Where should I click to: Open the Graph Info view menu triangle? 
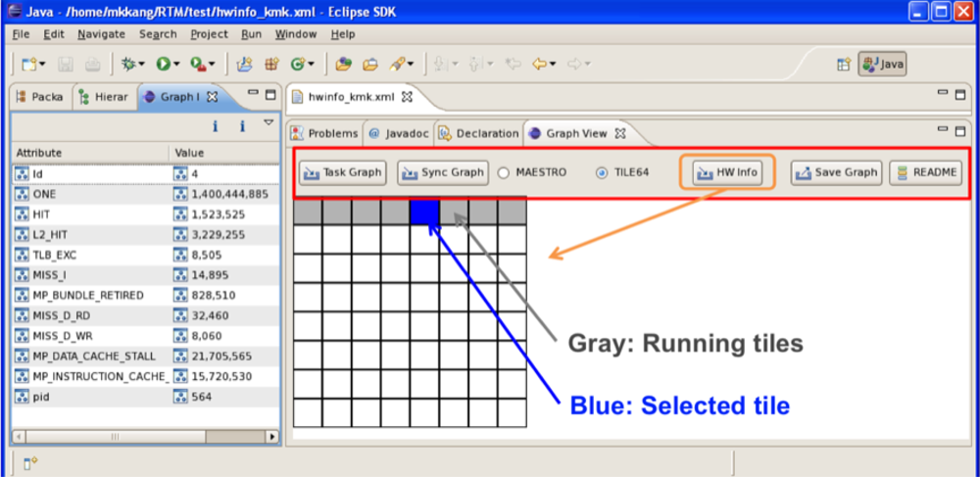[x=269, y=122]
